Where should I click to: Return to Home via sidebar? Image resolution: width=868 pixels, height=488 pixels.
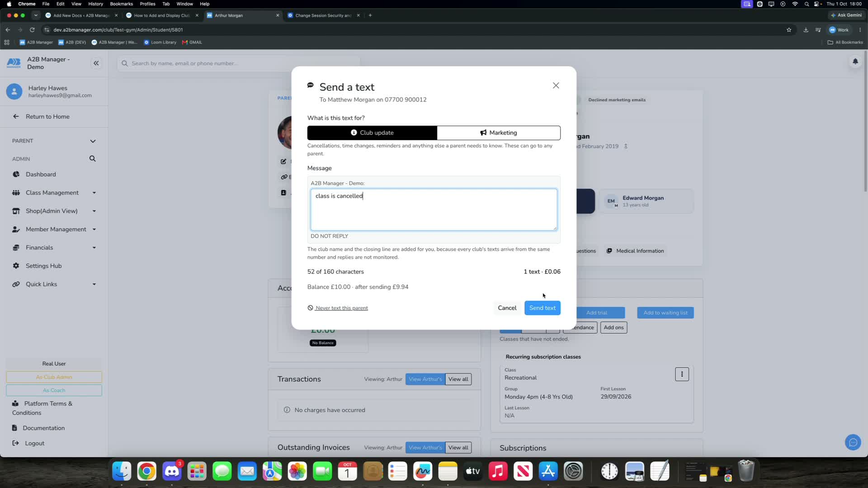(x=47, y=117)
